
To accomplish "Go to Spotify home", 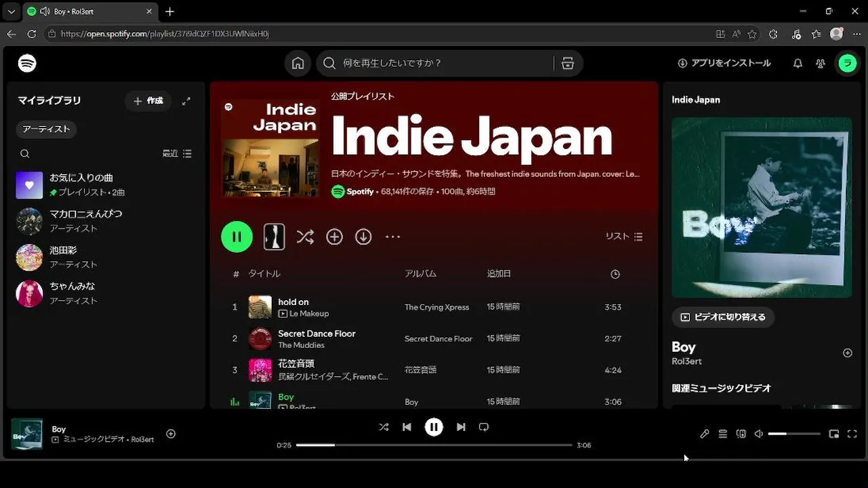I will 297,63.
